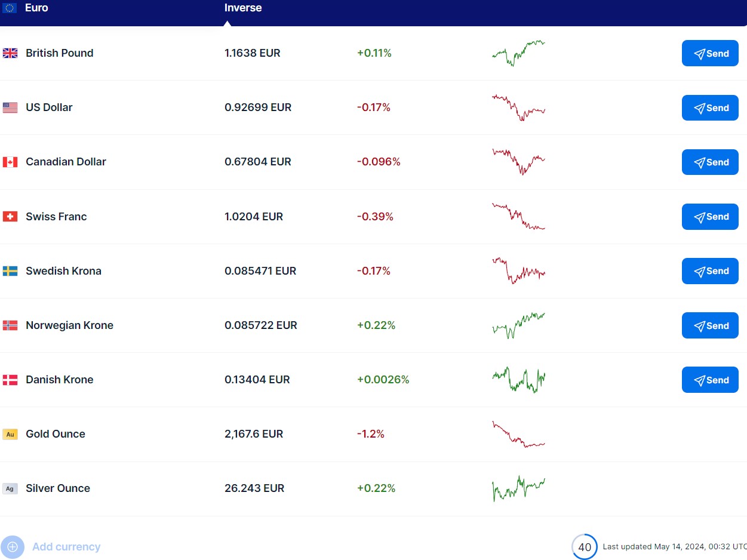This screenshot has width=747, height=560.
Task: Hit Send for Danish Krone
Action: (x=710, y=380)
